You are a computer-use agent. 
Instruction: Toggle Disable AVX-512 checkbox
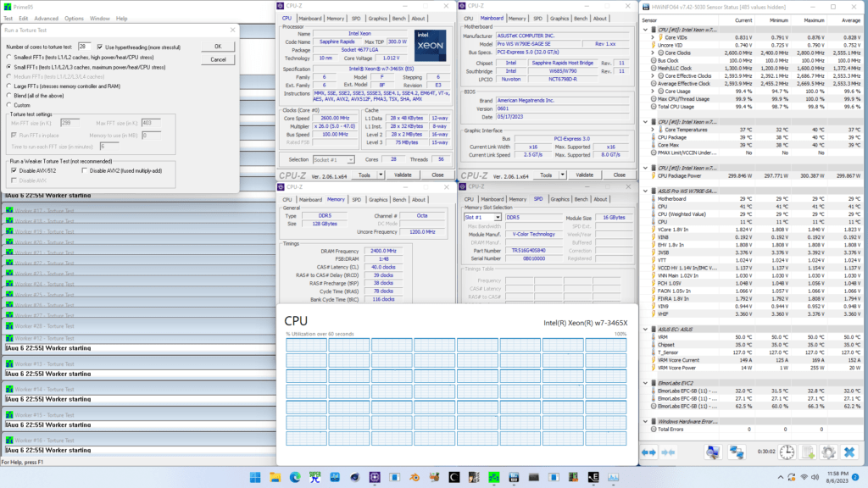14,170
